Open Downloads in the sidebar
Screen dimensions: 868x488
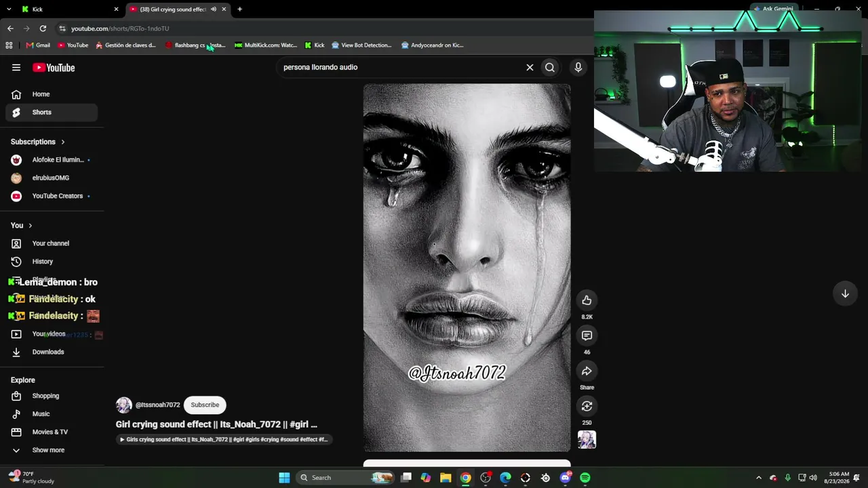click(52, 352)
